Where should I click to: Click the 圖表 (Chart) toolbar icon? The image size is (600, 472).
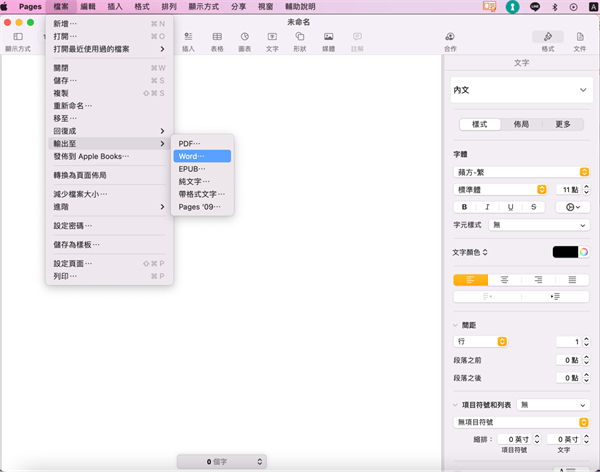point(245,38)
